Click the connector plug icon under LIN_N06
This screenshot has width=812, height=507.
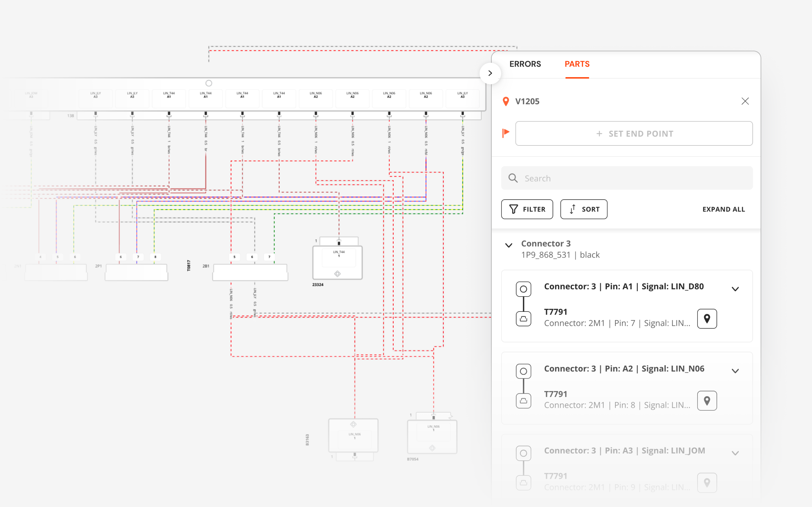[523, 401]
